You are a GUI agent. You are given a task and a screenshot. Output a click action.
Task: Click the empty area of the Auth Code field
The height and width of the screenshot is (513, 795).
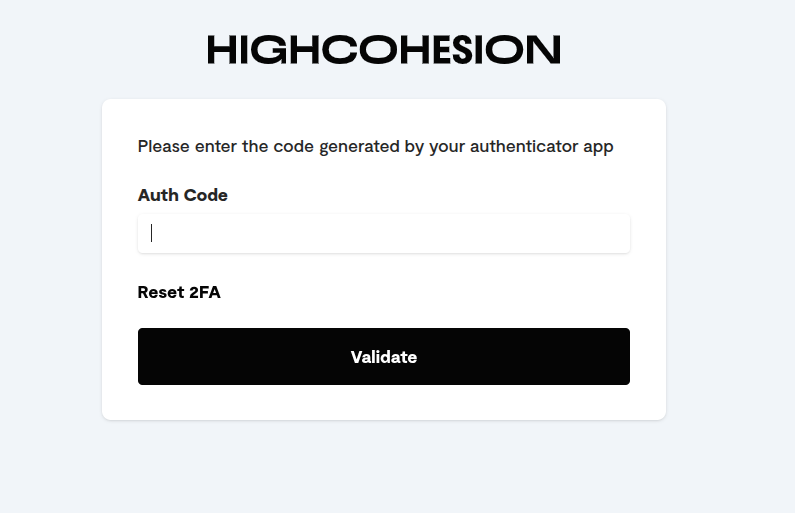point(390,233)
